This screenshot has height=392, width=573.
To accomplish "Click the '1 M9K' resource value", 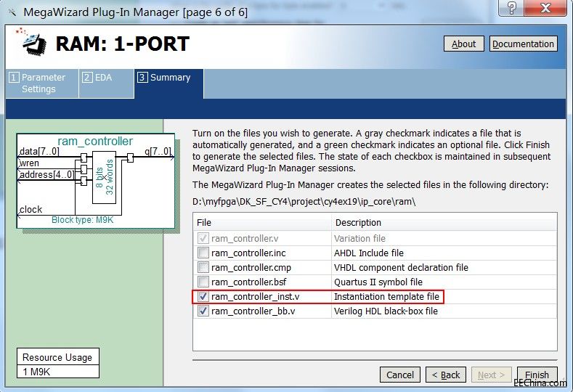I will pos(36,372).
